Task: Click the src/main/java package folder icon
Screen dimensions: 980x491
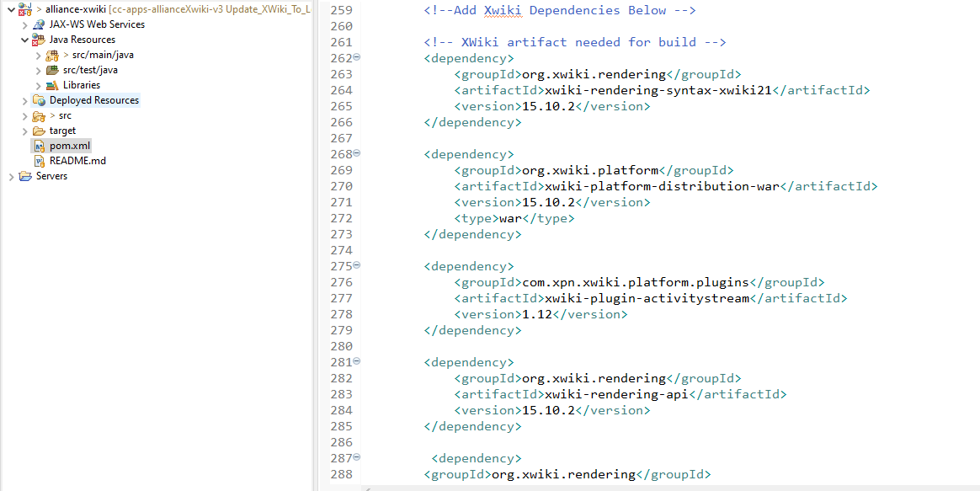Action: pyautogui.click(x=52, y=55)
